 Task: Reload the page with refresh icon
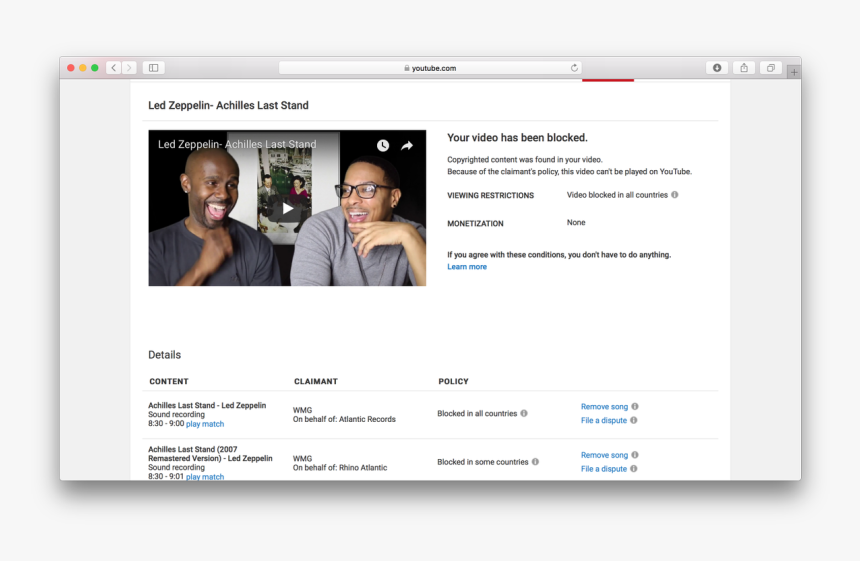(x=574, y=68)
